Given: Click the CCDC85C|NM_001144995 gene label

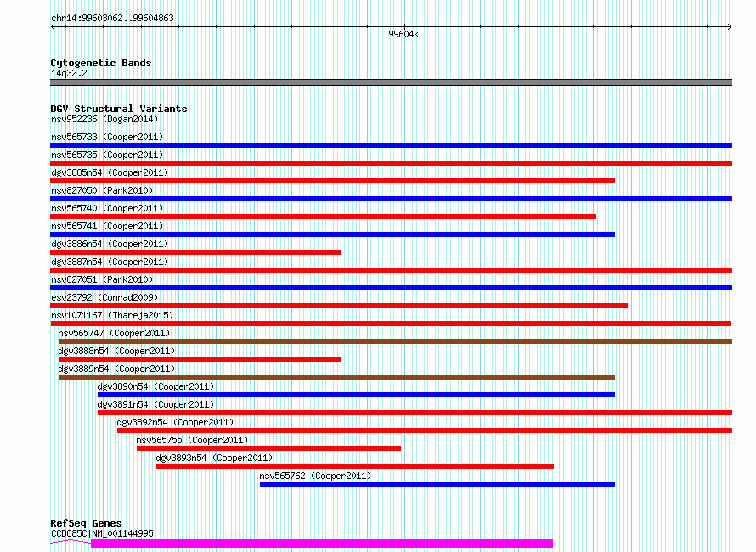Looking at the screenshot, I should [102, 533].
